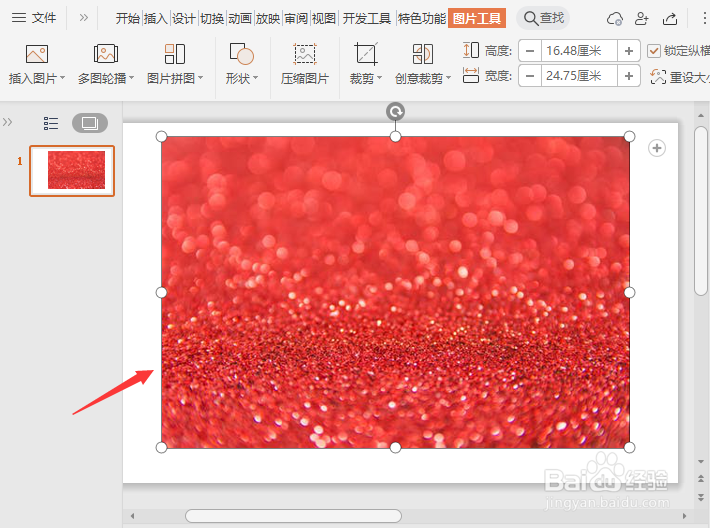
Task: Click the cloud sync status icon
Action: [614, 19]
